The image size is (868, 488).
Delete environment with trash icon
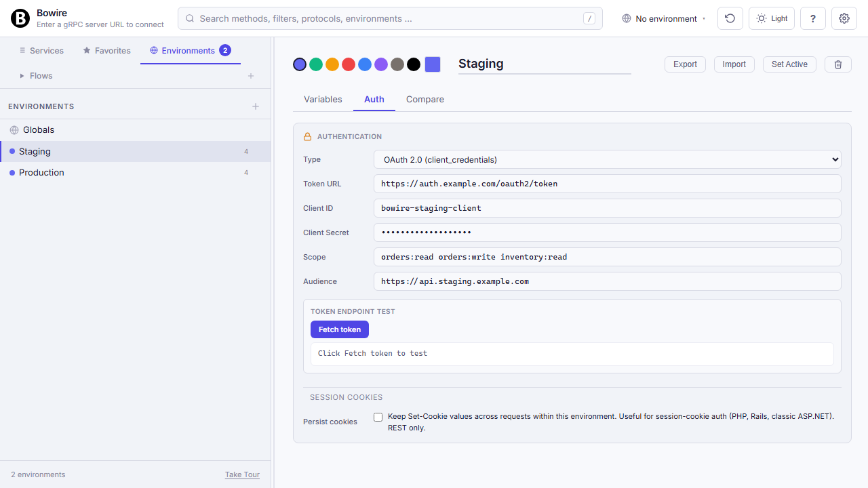pos(838,64)
